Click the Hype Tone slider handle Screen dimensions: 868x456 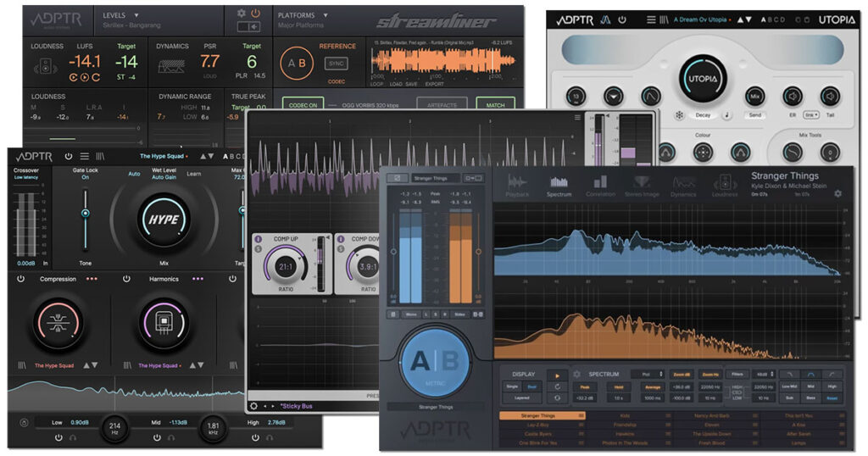coord(86,213)
